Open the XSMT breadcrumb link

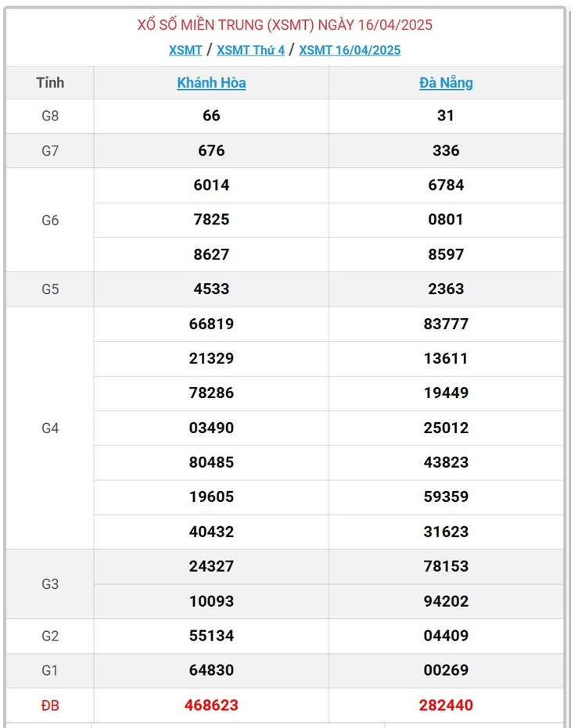click(185, 50)
